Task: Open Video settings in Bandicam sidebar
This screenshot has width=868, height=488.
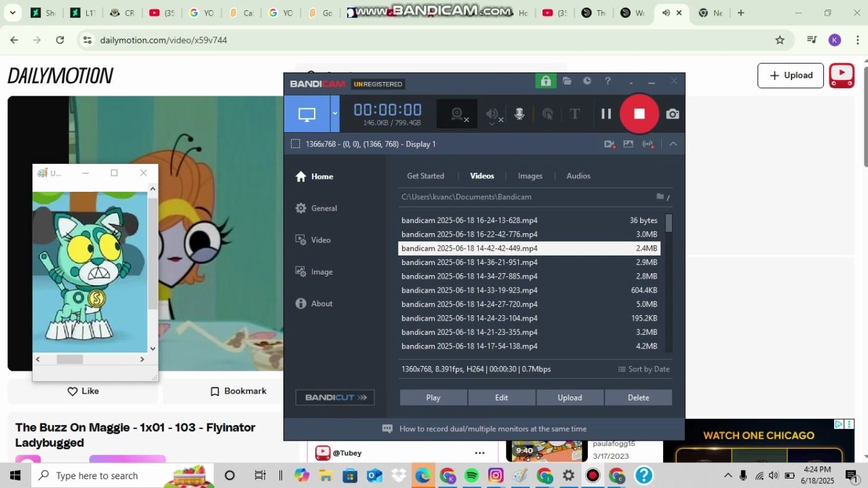Action: coord(313,240)
